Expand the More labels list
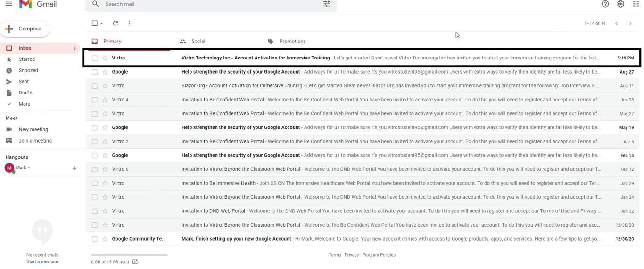This screenshot has width=644, height=269. pos(24,104)
